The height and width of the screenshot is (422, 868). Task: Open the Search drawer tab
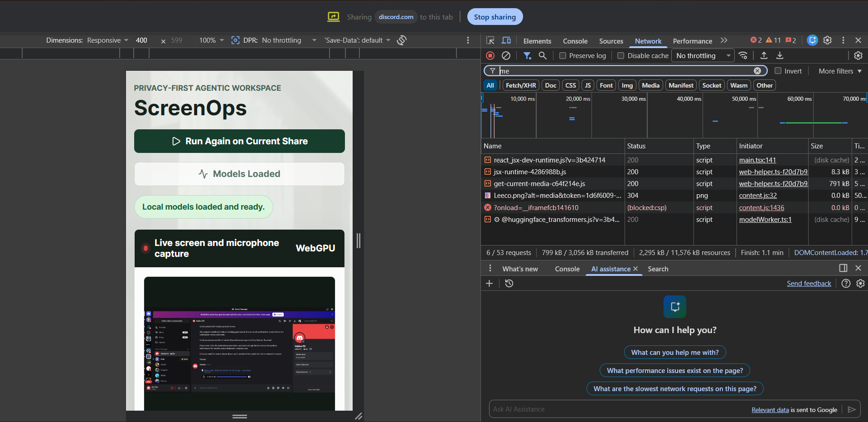pyautogui.click(x=658, y=269)
